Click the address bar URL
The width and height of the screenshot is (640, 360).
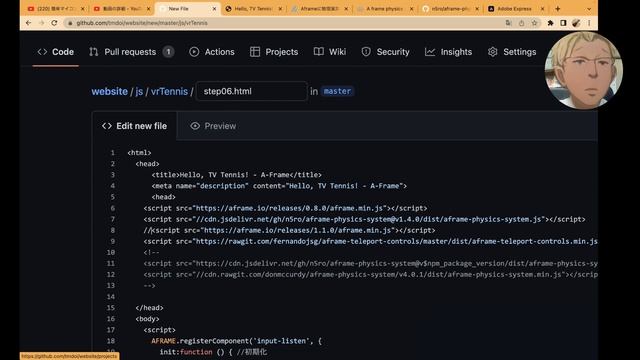tap(142, 23)
